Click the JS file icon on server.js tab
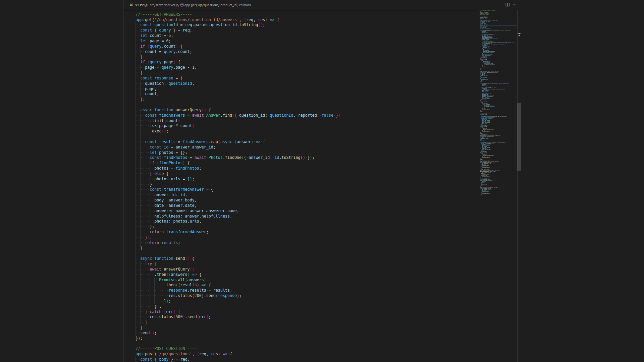 click(131, 5)
